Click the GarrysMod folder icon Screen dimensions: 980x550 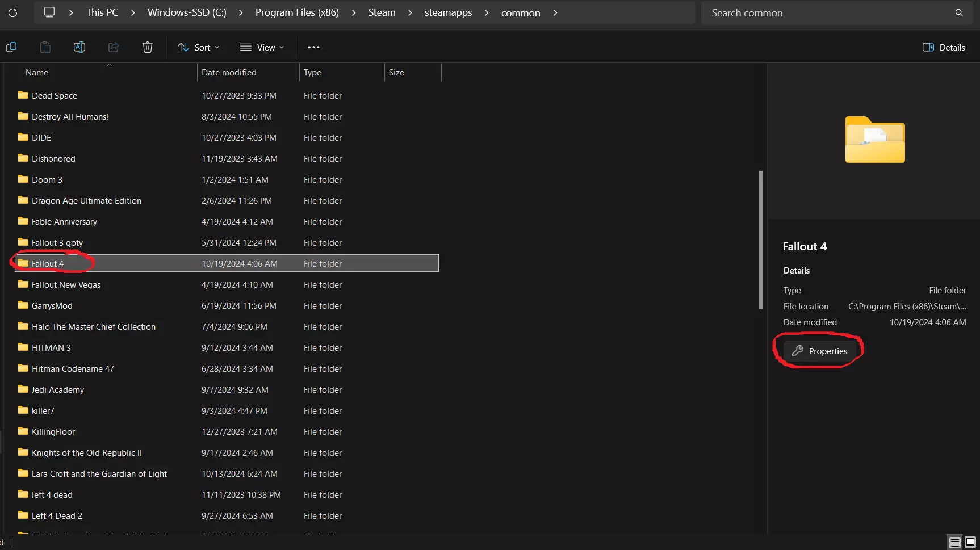23,305
